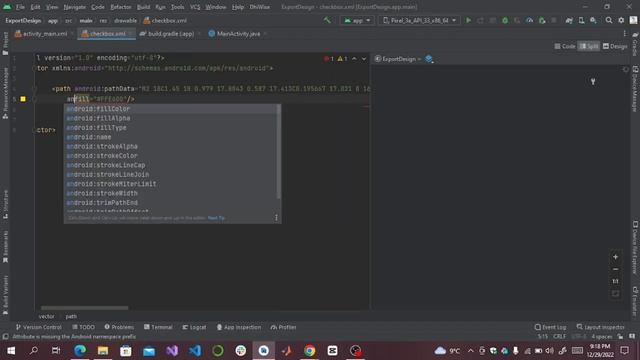Open the Pixel_3a_API_33 device dropdown

click(x=420, y=20)
